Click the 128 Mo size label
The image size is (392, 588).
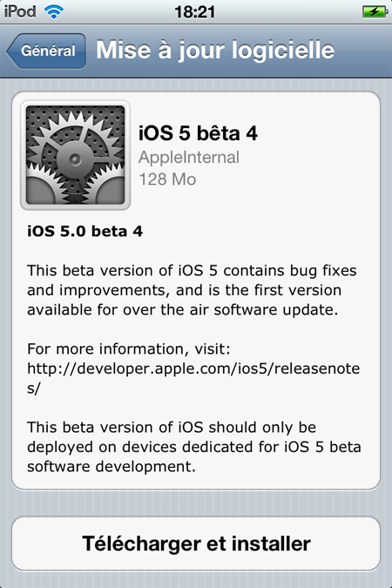(167, 179)
